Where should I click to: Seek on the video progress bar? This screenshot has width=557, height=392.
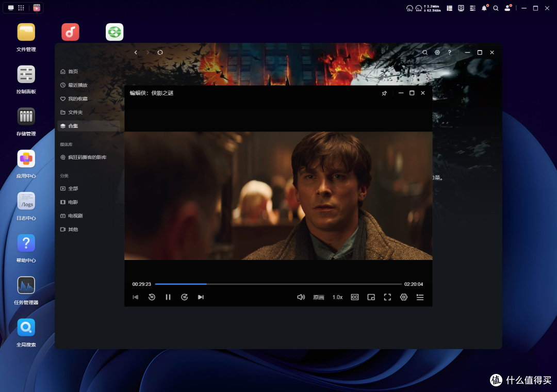click(278, 284)
